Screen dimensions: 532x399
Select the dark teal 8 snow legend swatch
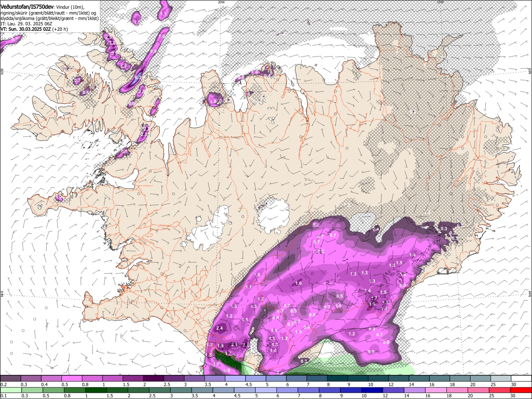pyautogui.click(x=337, y=379)
